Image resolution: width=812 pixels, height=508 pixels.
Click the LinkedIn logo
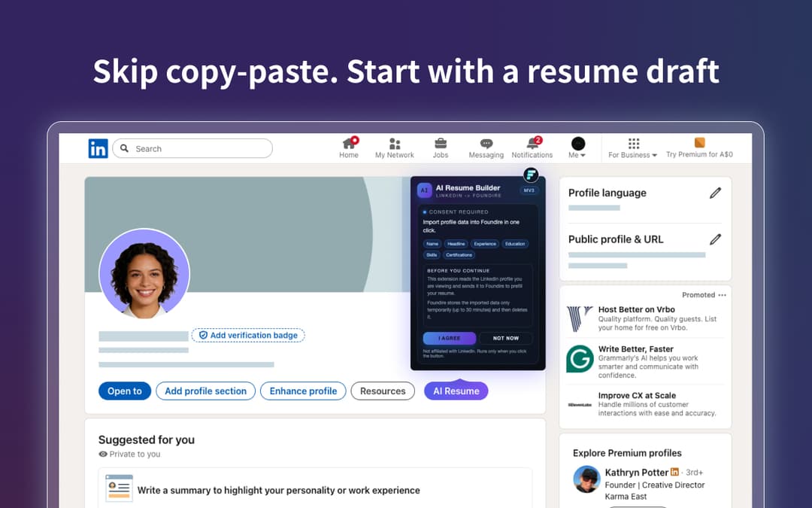98,148
